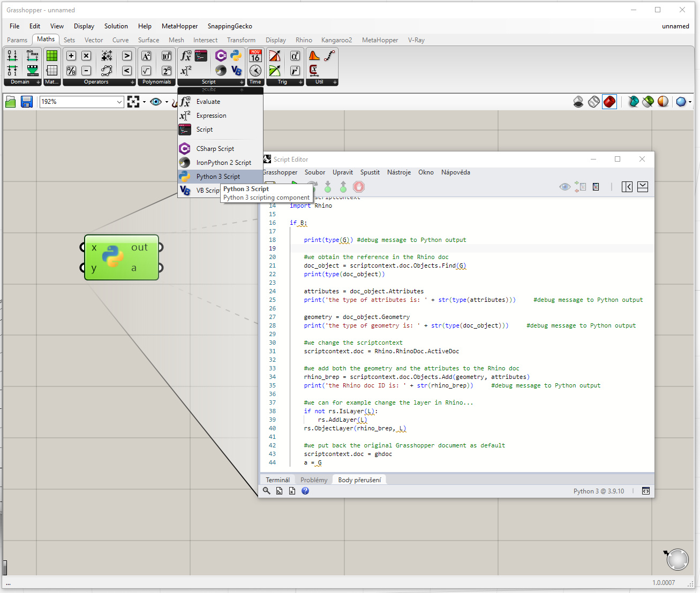Image resolution: width=700 pixels, height=593 pixels.
Task: Save document with the floppy disk icon
Action: coord(27,102)
